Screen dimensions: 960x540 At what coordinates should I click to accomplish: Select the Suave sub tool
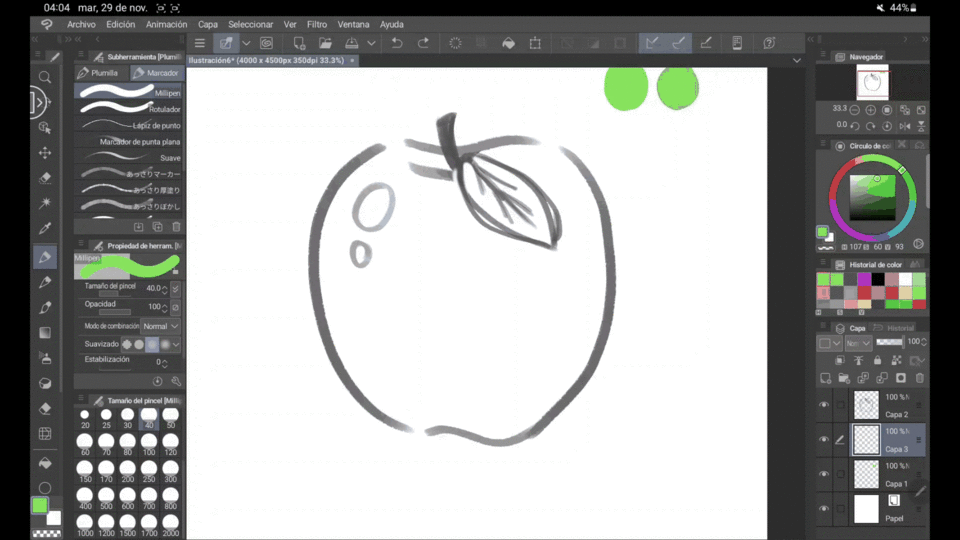(129, 157)
